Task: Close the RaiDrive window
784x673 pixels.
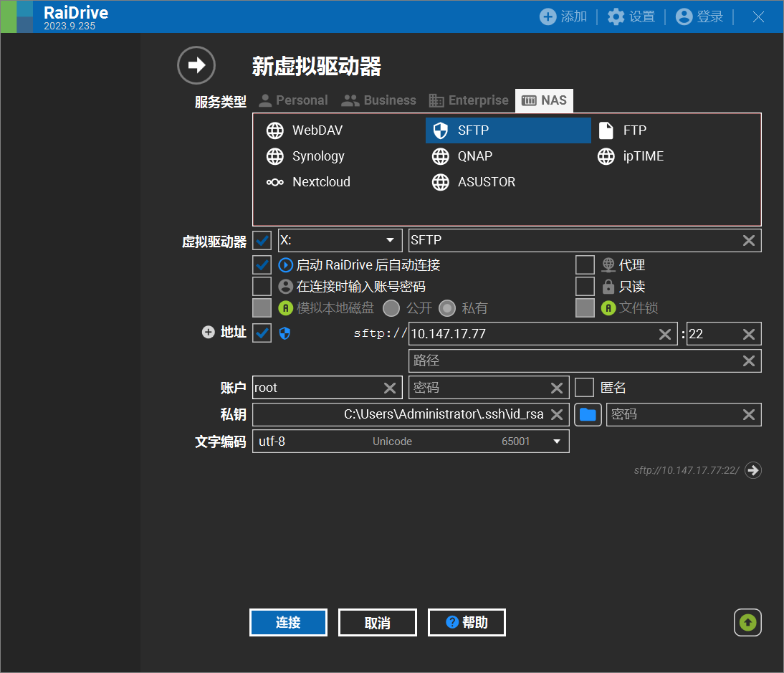Action: click(x=758, y=17)
